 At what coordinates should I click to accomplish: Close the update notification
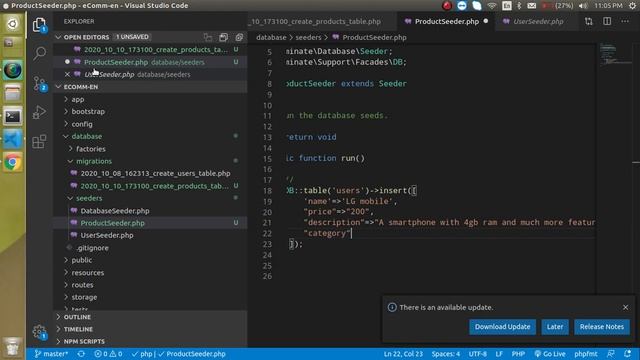[625, 307]
